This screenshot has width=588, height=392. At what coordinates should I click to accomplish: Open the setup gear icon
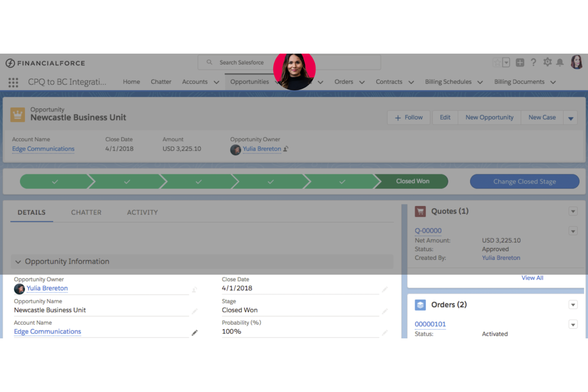tap(547, 62)
